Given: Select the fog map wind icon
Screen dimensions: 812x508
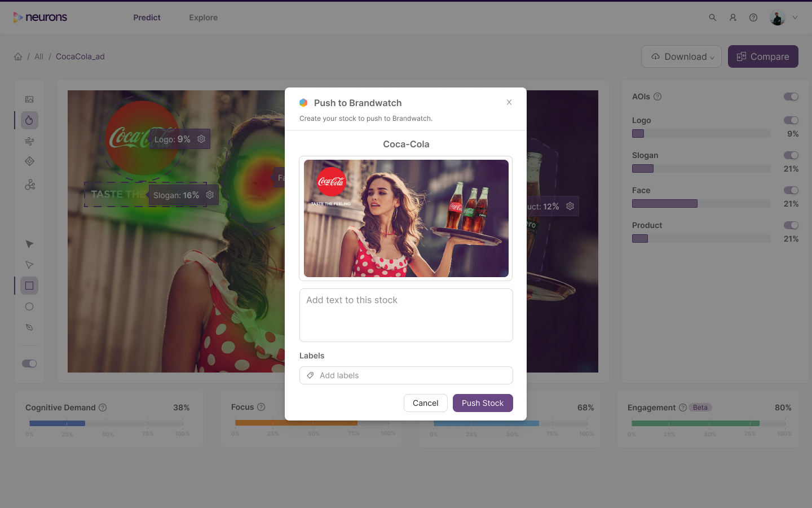Looking at the screenshot, I should (29, 141).
